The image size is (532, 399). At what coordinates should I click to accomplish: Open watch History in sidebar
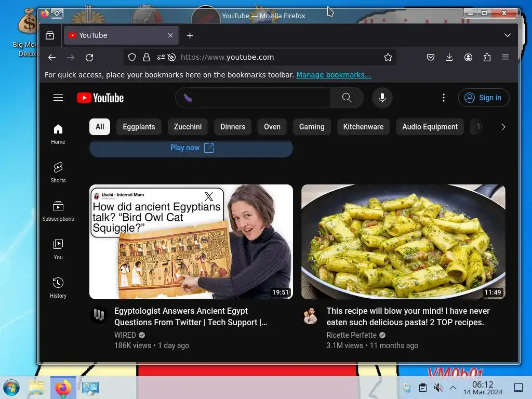pos(58,288)
